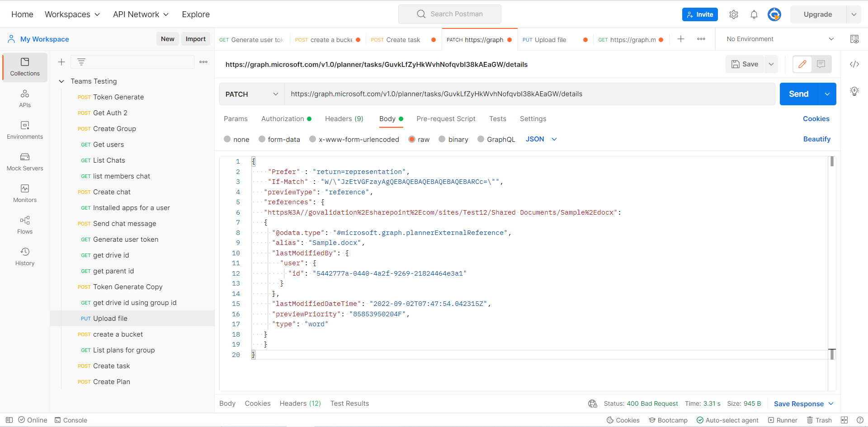This screenshot has height=427, width=868.
Task: Click the request URL input field
Action: (x=530, y=94)
